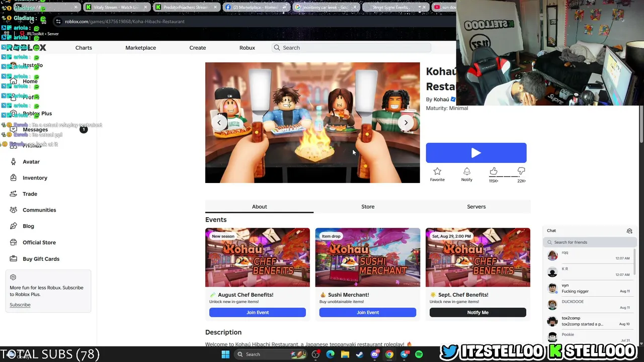This screenshot has height=362, width=644.
Task: Switch to the Vitaly Stream browser tab
Action: [117, 7]
